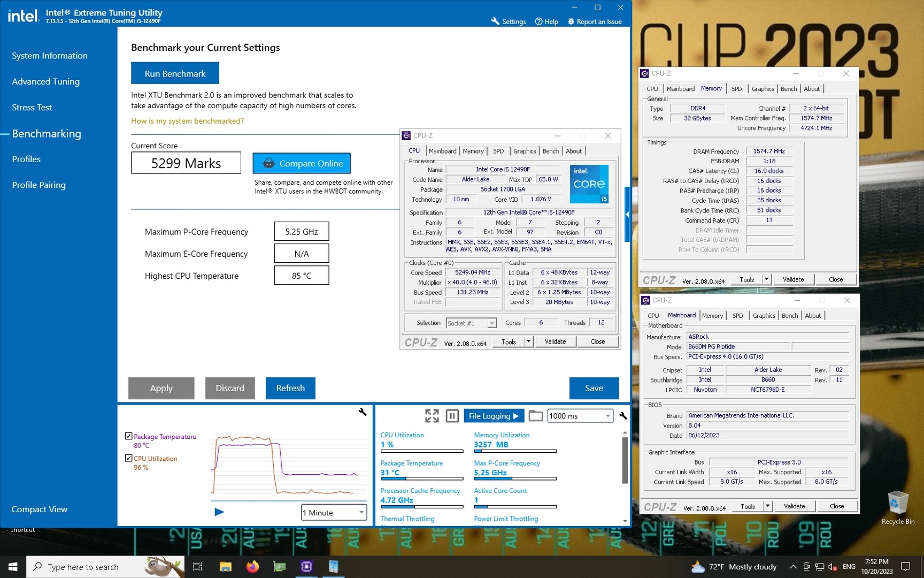Toggle Package Temperature graph checkbox
This screenshot has height=578, width=924.
[128, 436]
